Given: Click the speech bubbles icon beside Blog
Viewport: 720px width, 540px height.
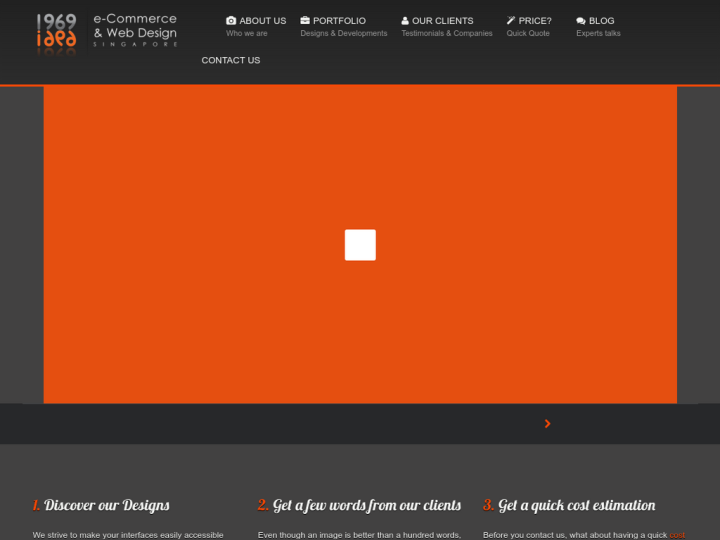Looking at the screenshot, I should point(581,21).
